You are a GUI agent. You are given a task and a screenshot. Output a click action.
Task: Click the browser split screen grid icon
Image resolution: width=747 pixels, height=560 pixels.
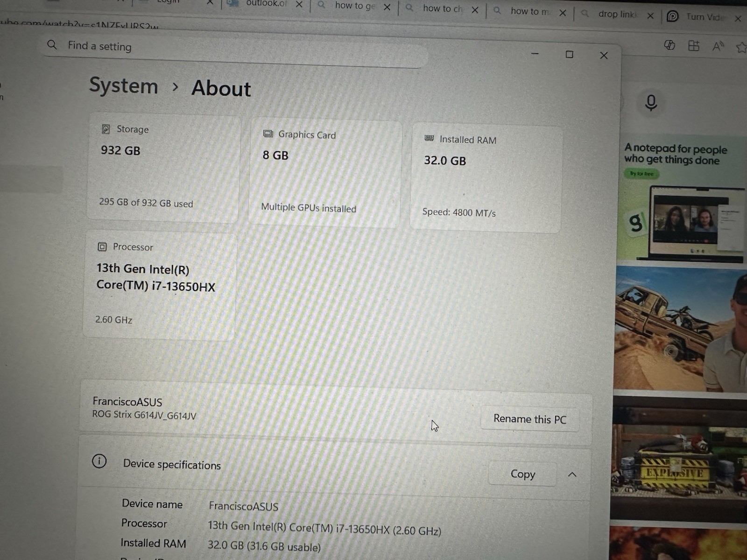point(694,45)
